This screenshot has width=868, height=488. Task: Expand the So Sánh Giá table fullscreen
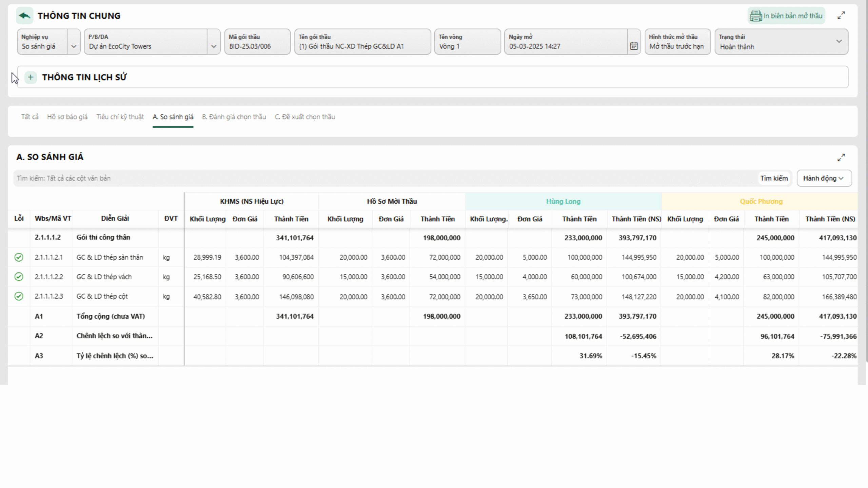tap(841, 158)
